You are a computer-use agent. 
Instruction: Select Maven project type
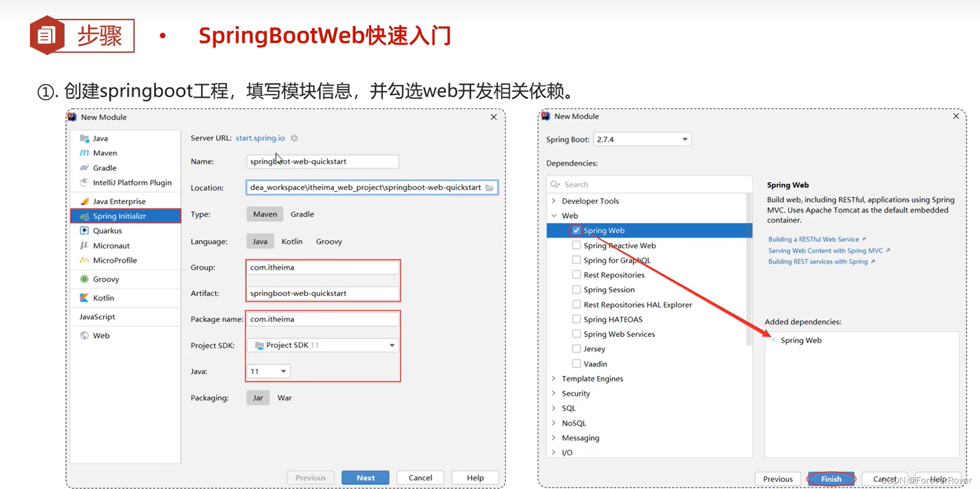point(265,214)
